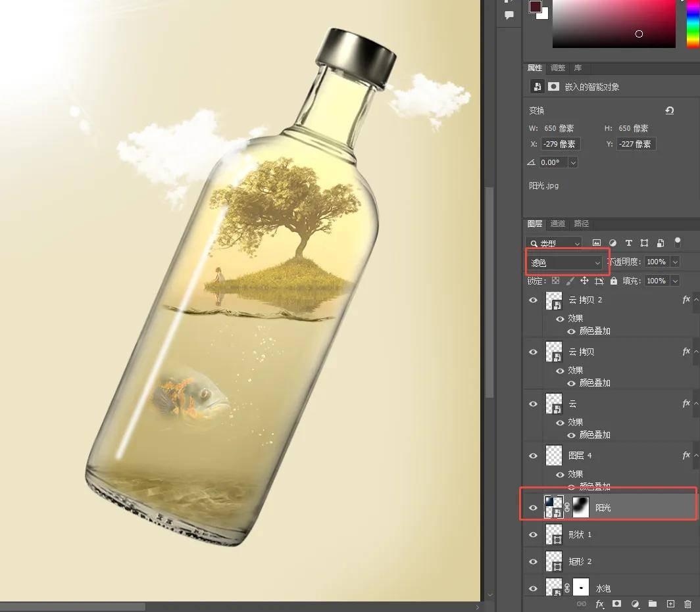Lock all on the selected layer
The height and width of the screenshot is (612, 700).
point(613,281)
